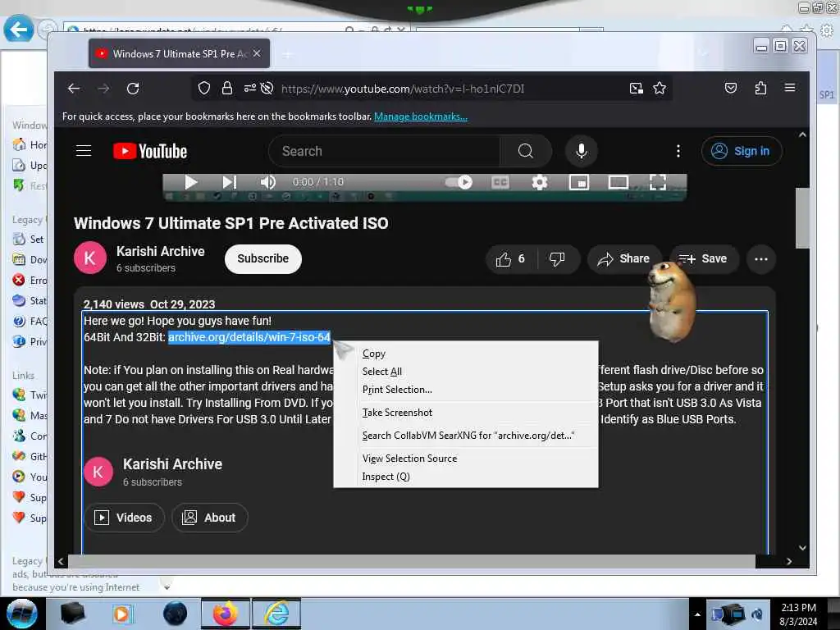The width and height of the screenshot is (840, 630).
Task: Open the Firefox extensions puzzle icon
Action: (760, 89)
